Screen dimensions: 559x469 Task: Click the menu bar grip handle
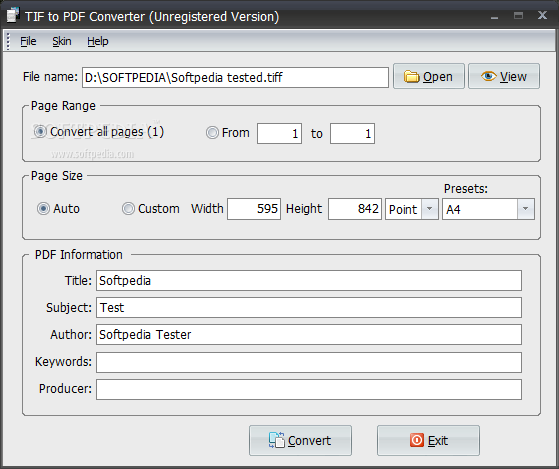point(8,41)
